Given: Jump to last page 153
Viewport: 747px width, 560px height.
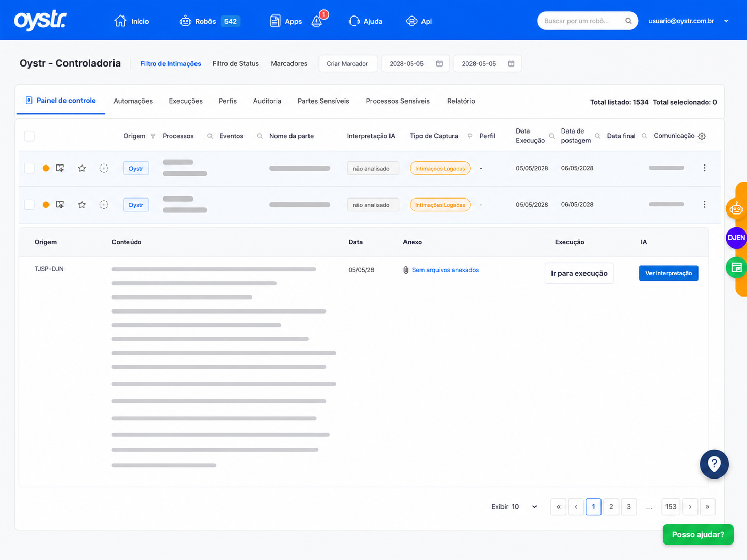Looking at the screenshot, I should [x=671, y=507].
